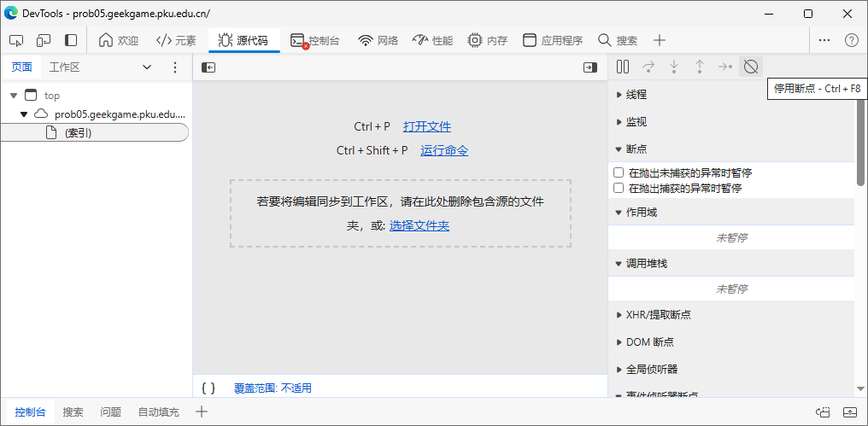Open the DevTools help icon
This screenshot has height=426, width=868.
click(851, 40)
